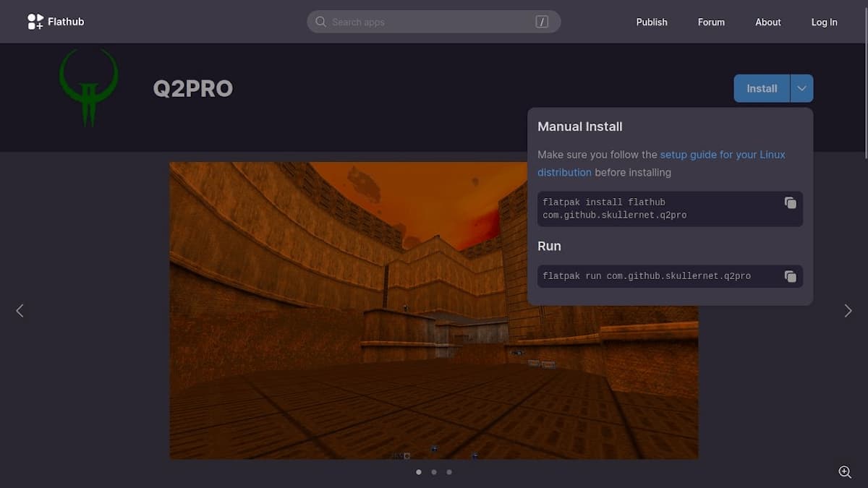868x488 pixels.
Task: Copy the flatpak install command
Action: point(791,202)
